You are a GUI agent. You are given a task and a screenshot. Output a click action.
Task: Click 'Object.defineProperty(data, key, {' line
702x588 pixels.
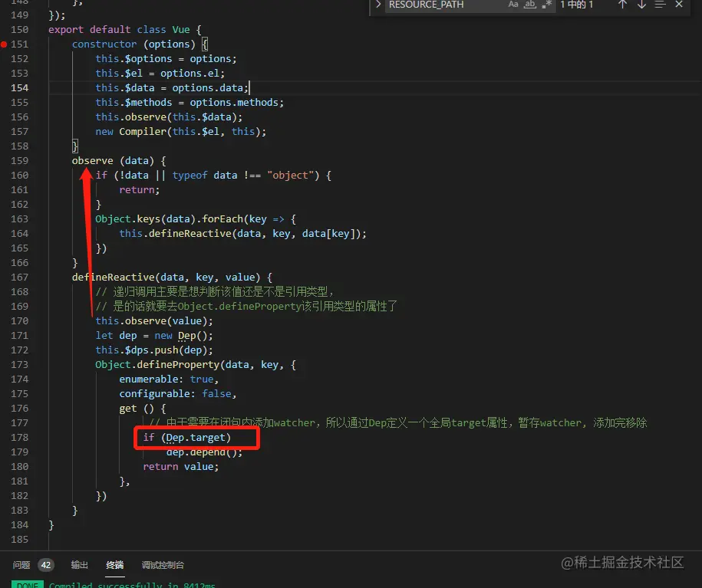195,365
